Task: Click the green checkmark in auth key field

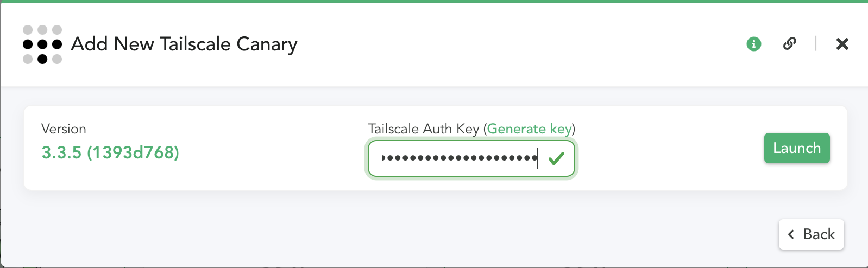Action: point(556,158)
